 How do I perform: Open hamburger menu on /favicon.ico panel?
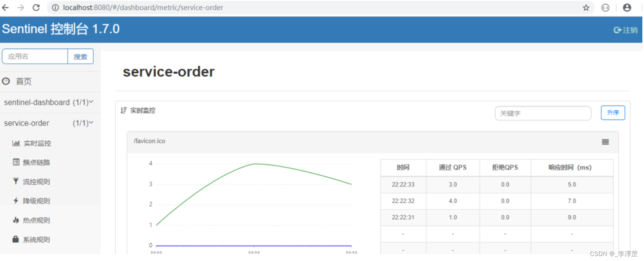coord(605,142)
